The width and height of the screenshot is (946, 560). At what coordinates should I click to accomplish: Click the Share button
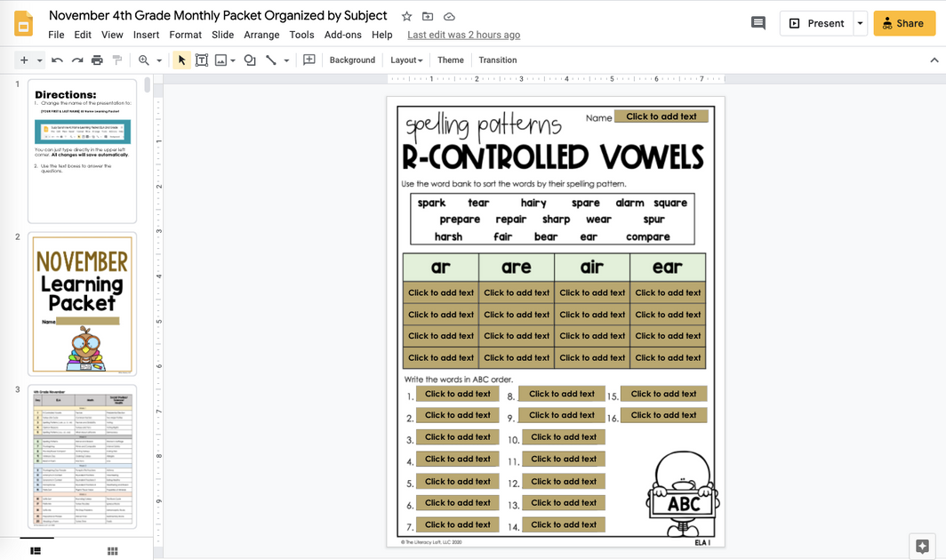(x=904, y=24)
